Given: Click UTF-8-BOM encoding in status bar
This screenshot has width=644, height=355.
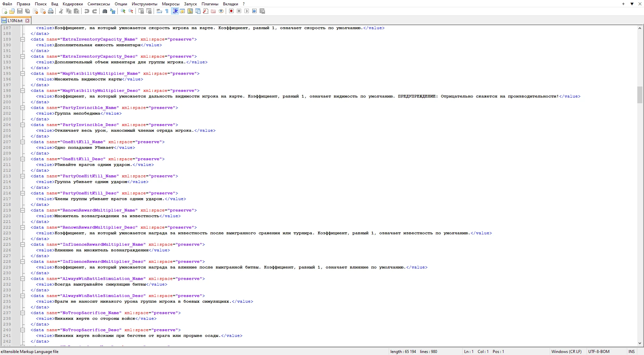Looking at the screenshot, I should (x=599, y=352).
